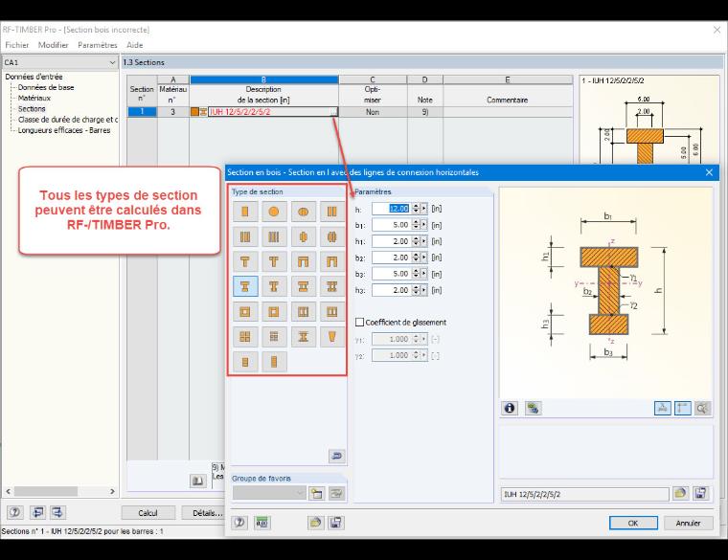Select Sections in navigation tree
Screen dimensions: 728x560
[x=32, y=108]
